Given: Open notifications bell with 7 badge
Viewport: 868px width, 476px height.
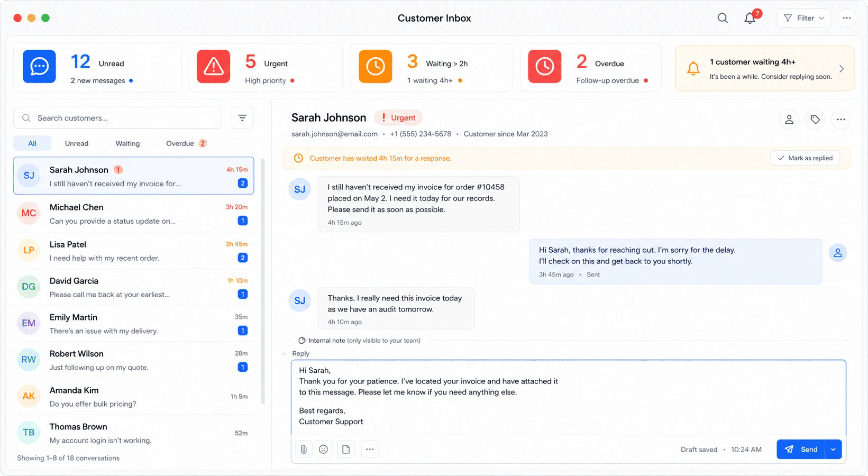Looking at the screenshot, I should (751, 17).
